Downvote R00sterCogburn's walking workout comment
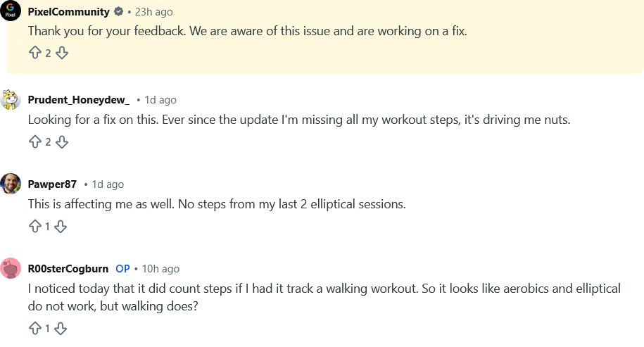The width and height of the screenshot is (644, 347). point(61,329)
